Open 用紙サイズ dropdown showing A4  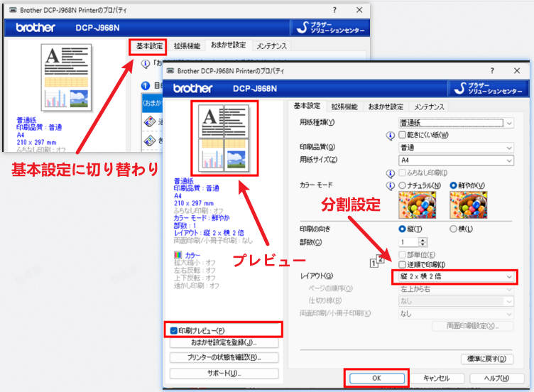(456, 160)
